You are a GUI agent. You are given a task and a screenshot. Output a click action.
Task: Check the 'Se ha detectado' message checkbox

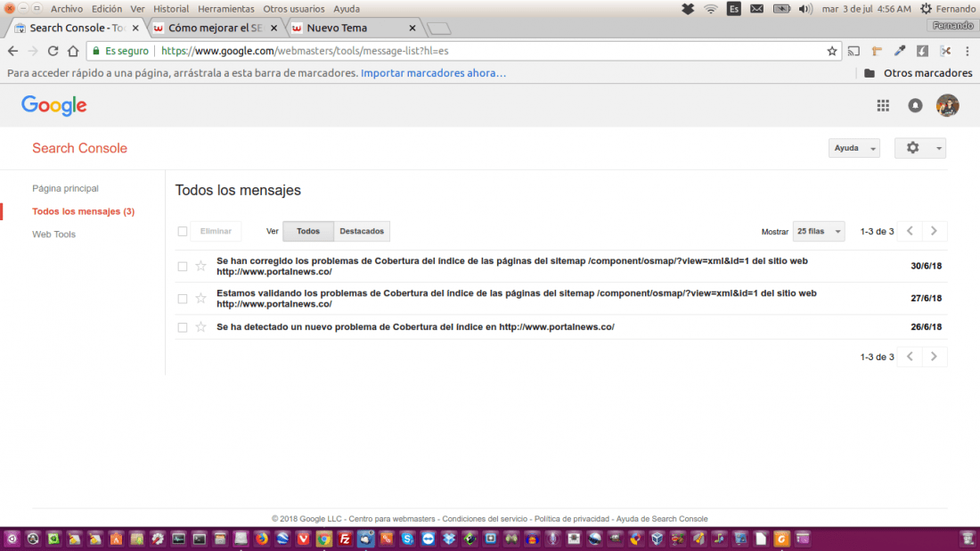pos(183,327)
